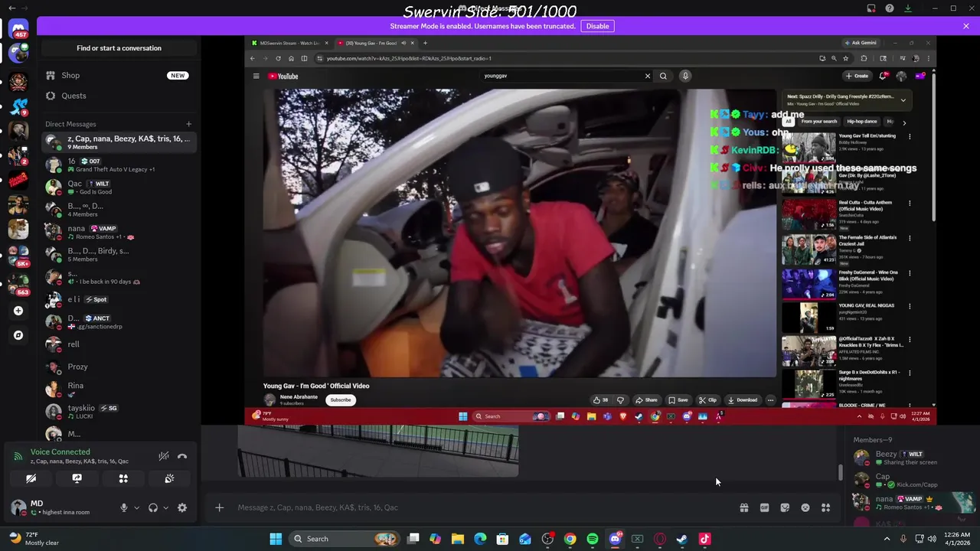Open the sticker picker
The width and height of the screenshot is (980, 551).
coord(785,507)
